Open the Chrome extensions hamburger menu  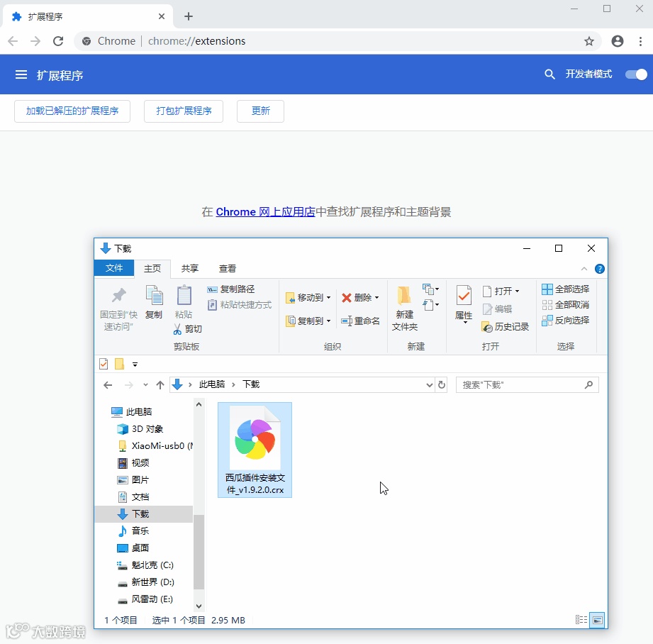21,74
